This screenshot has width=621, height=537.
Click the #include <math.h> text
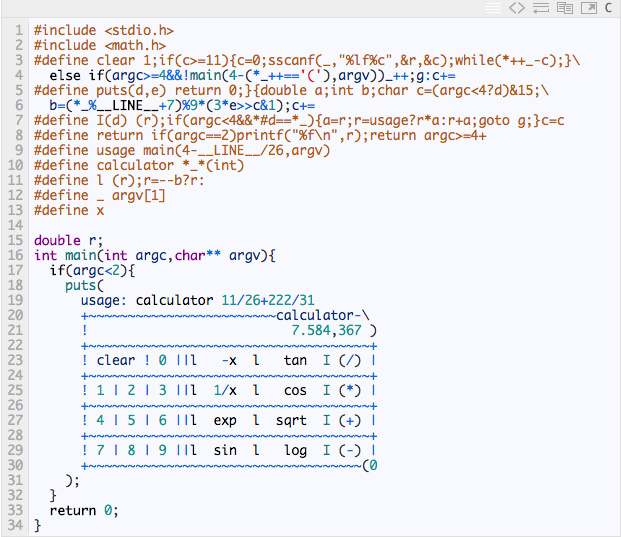pyautogui.click(x=100, y=46)
